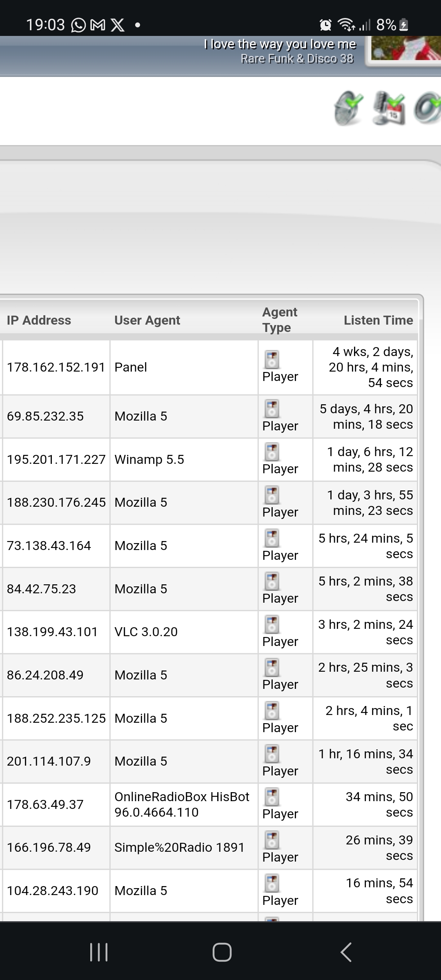Click Player icon for Winamp 5.5 listener
This screenshot has width=441, height=980.
pyautogui.click(x=272, y=452)
